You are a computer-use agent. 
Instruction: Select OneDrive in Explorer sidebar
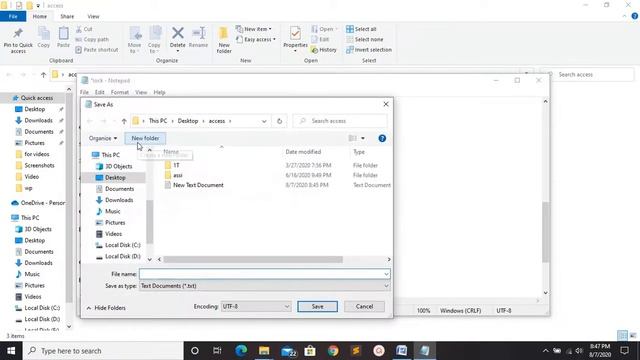(38, 203)
